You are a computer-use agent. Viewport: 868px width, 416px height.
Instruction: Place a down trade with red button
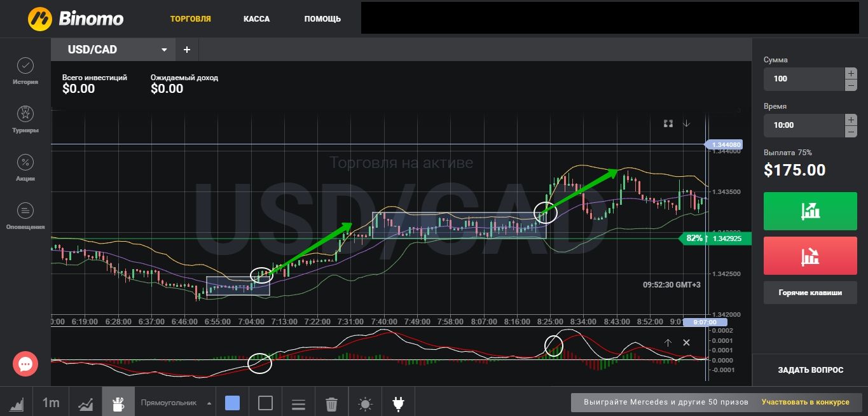(x=810, y=256)
